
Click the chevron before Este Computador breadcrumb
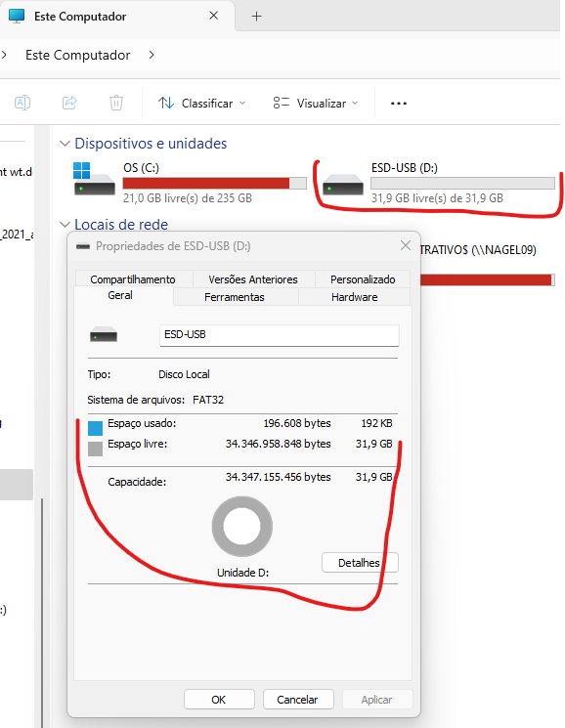click(4, 55)
